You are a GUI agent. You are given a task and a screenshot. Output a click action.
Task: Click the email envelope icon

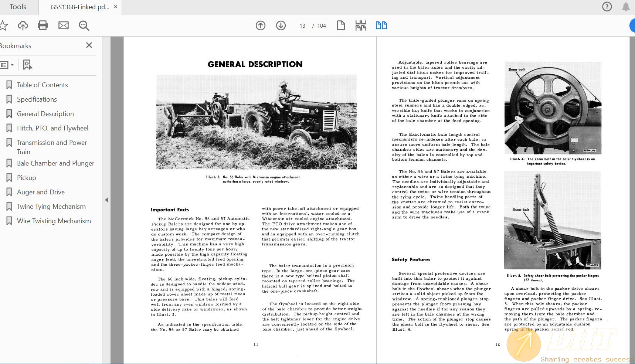pyautogui.click(x=64, y=25)
